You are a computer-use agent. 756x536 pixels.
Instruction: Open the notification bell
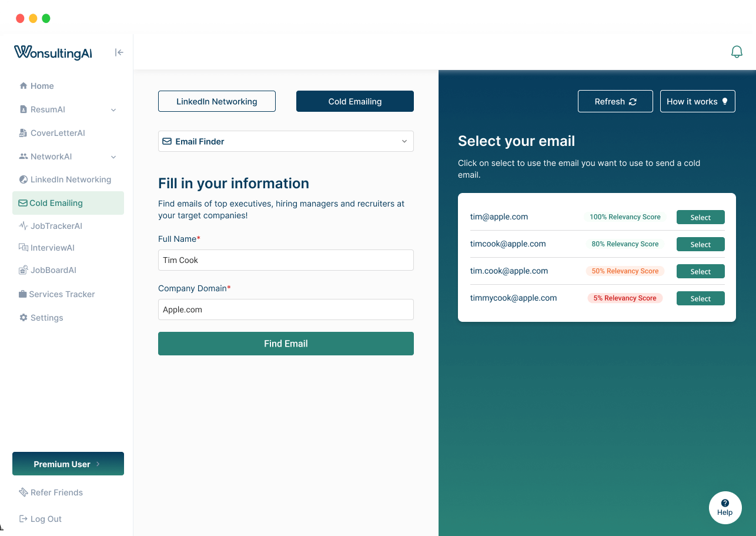pos(737,52)
